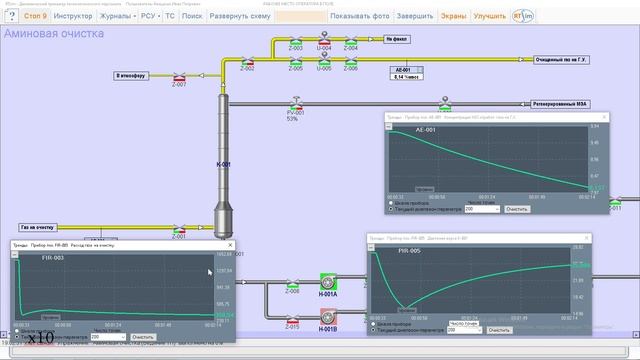Viewport: 640px width, 360px height.
Task: Open the ТС menu item
Action: click(x=170, y=16)
